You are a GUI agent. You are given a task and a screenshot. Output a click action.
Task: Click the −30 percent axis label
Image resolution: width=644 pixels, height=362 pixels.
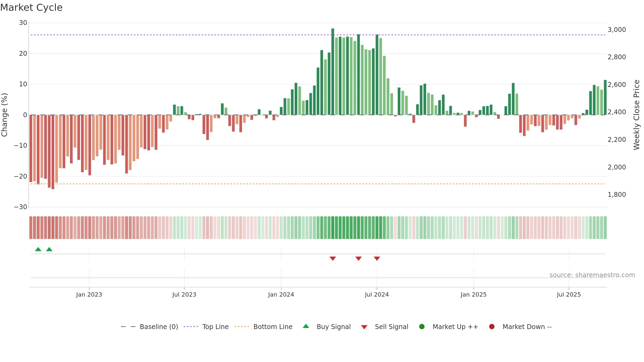coord(21,207)
